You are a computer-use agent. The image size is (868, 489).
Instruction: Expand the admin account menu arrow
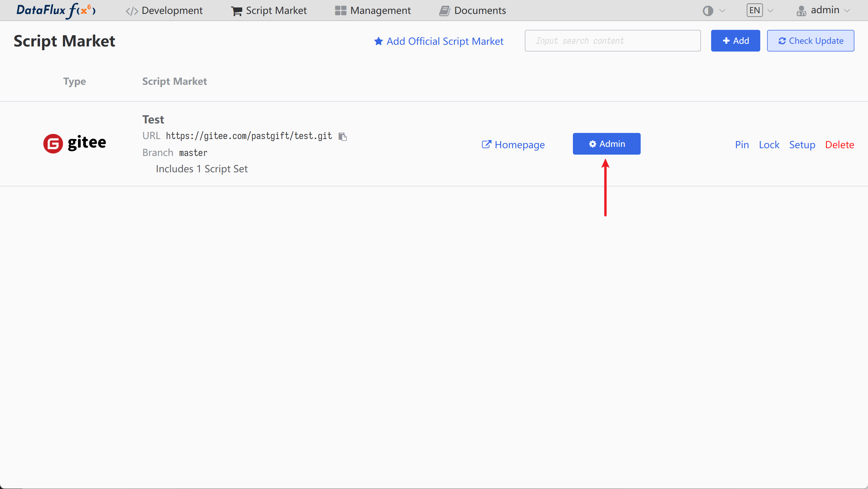tap(847, 11)
